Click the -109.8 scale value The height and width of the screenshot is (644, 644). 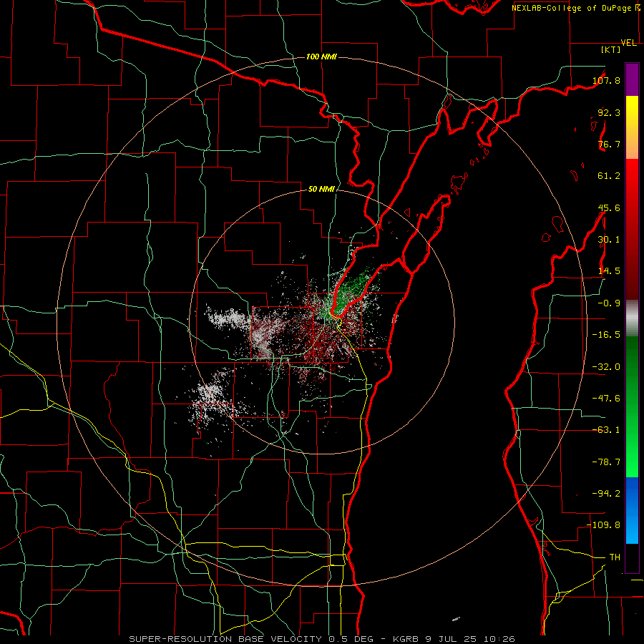coord(604,525)
